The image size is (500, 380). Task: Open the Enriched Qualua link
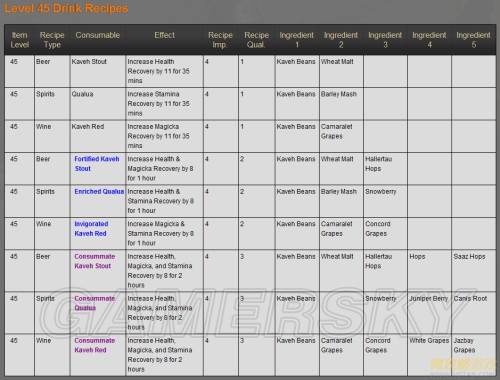click(x=99, y=192)
